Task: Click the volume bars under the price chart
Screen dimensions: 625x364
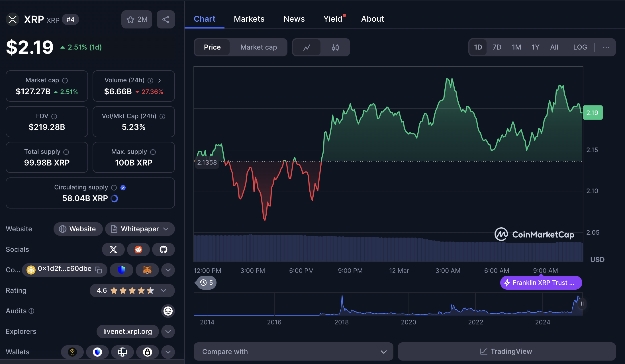Action: click(388, 248)
